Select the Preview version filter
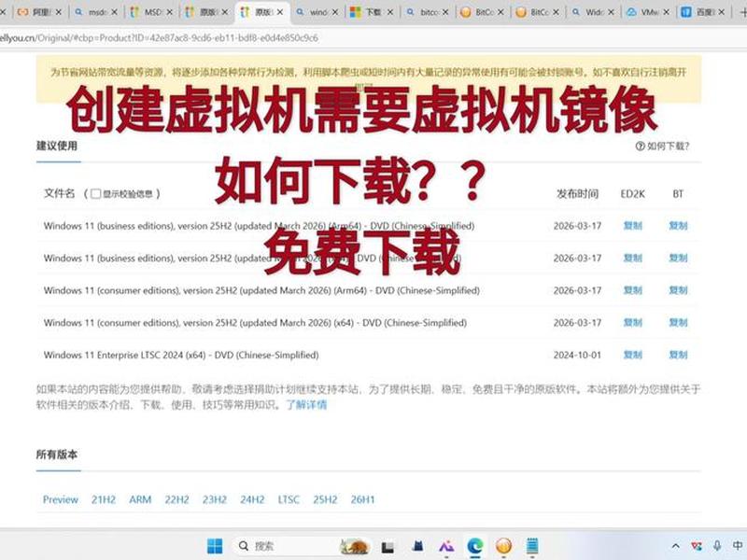 [x=61, y=499]
